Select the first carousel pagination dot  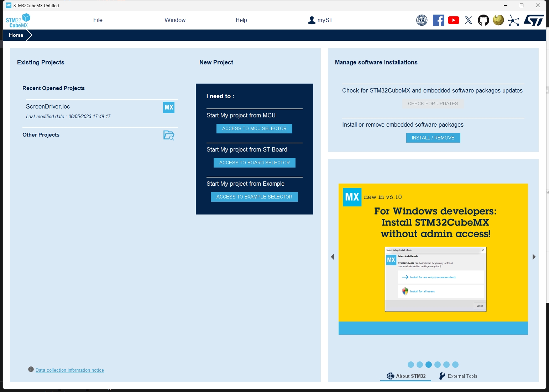coord(411,365)
